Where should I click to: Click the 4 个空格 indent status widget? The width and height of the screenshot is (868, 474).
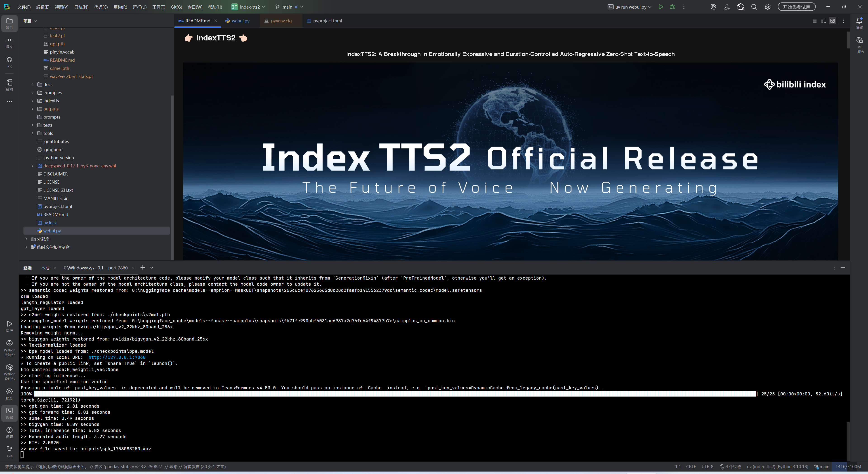pyautogui.click(x=730, y=467)
